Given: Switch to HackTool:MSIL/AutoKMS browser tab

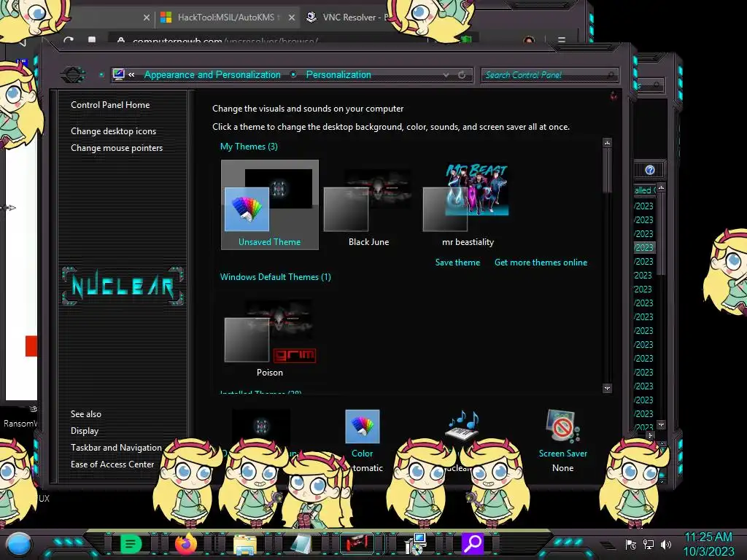Looking at the screenshot, I should 226,17.
